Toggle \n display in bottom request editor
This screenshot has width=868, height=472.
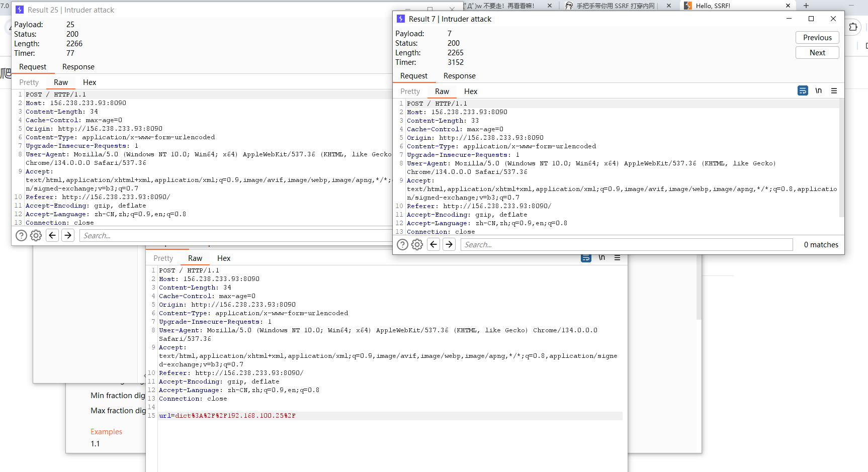601,258
